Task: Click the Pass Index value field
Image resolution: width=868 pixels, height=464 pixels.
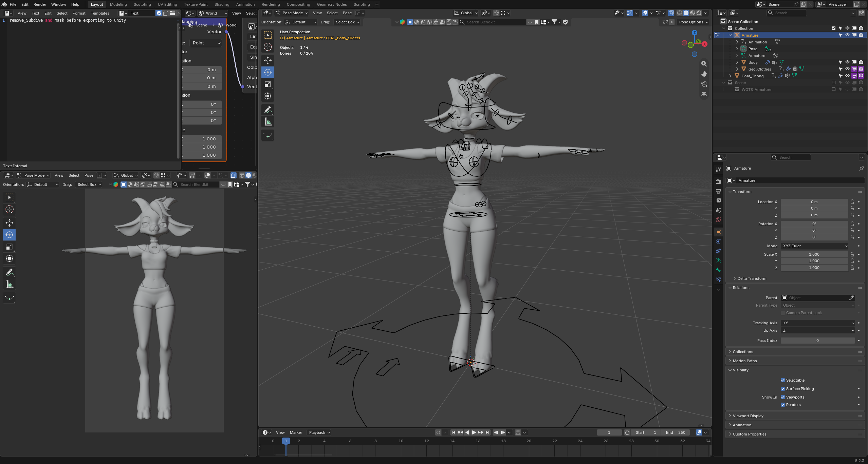Action: 818,341
